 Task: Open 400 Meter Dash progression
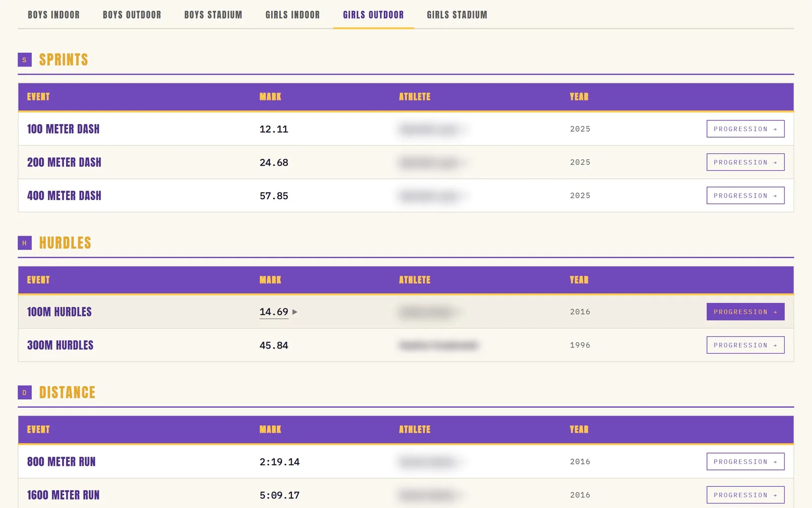click(745, 196)
